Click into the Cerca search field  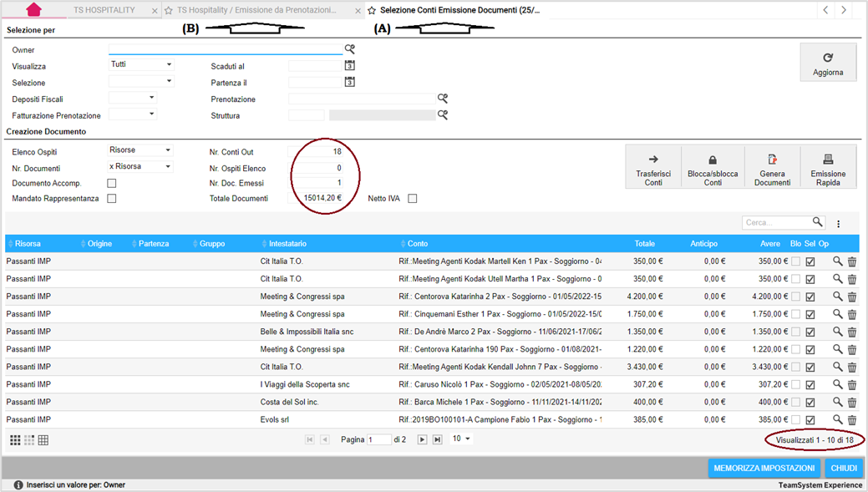[x=776, y=222]
